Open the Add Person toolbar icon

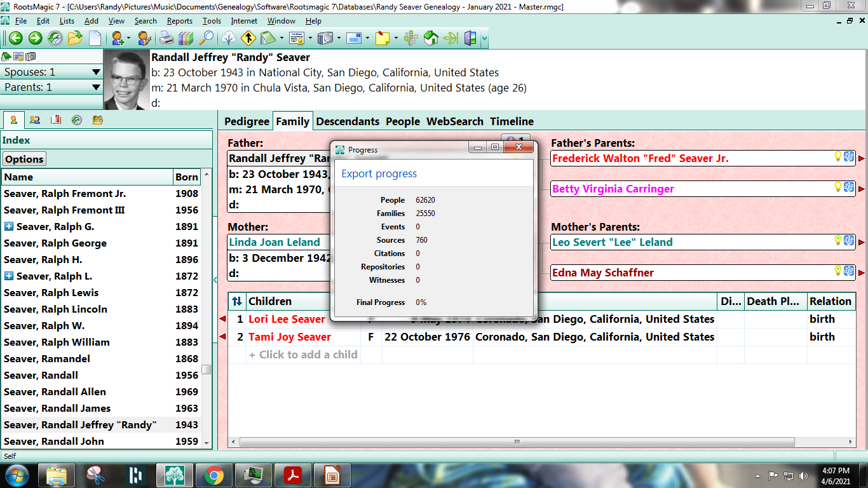coord(119,38)
